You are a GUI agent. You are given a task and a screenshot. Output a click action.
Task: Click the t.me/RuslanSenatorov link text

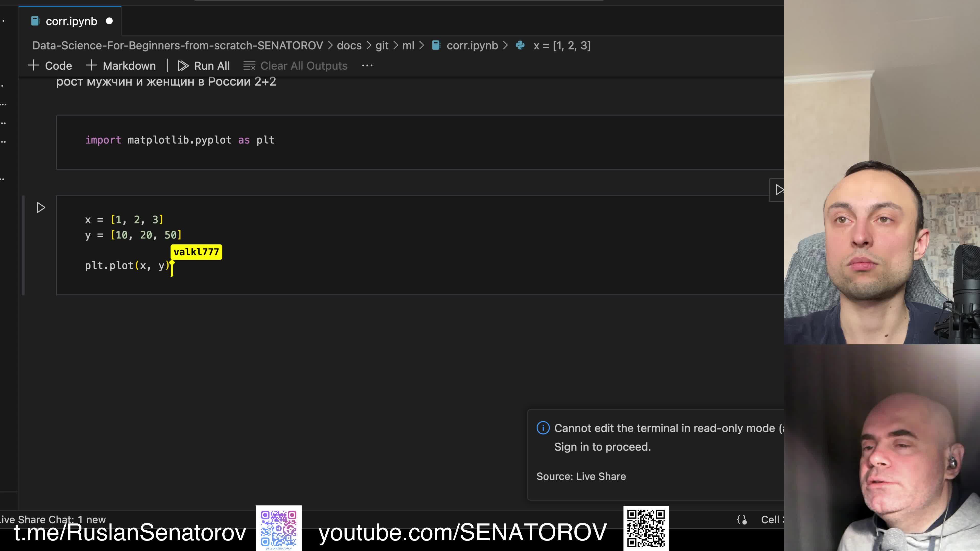tap(130, 533)
